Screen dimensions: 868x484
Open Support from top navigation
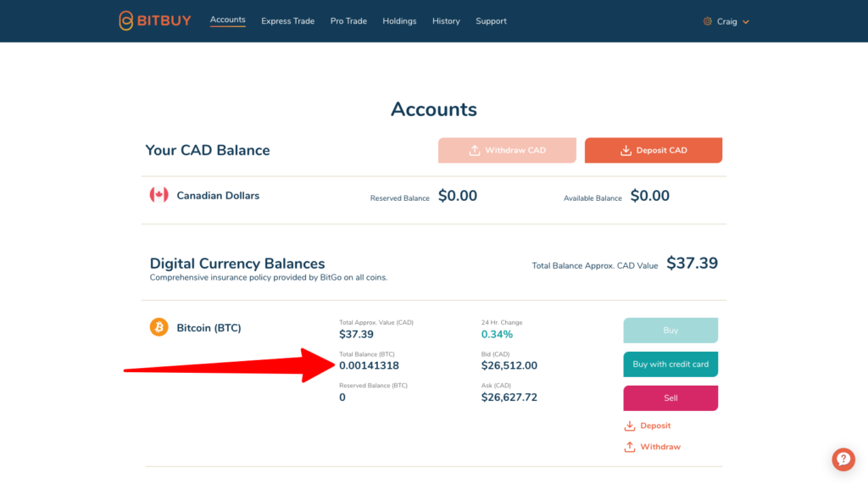click(491, 21)
